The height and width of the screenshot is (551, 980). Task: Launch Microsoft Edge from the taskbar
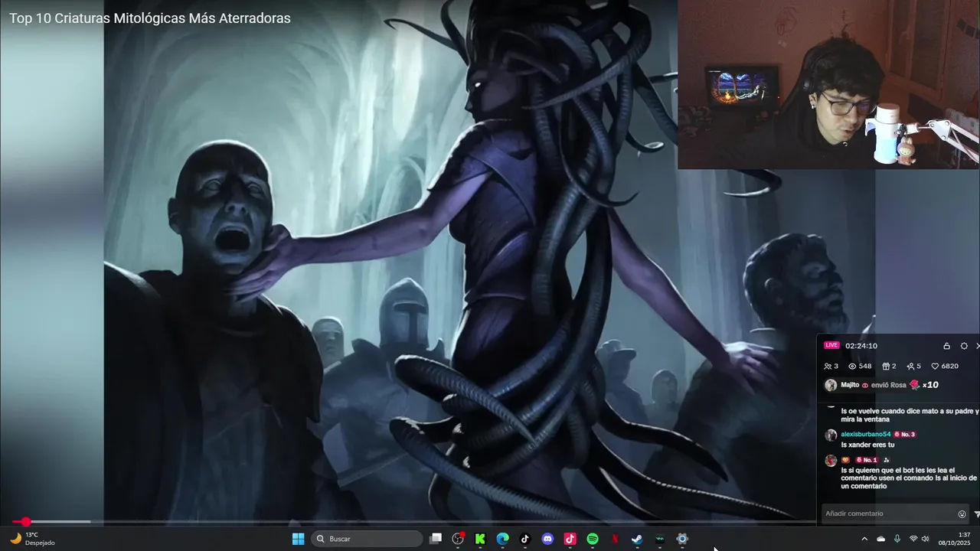tap(502, 539)
